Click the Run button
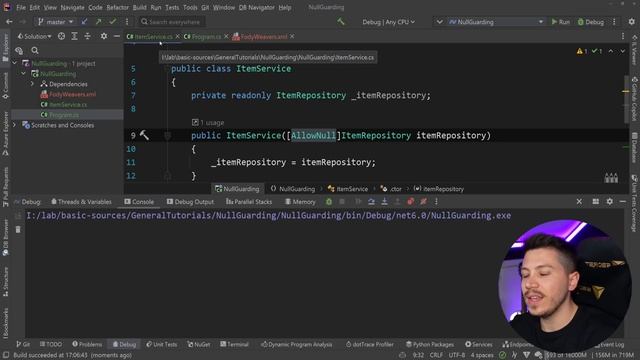Screen dimensions: 640x360 click(561, 22)
